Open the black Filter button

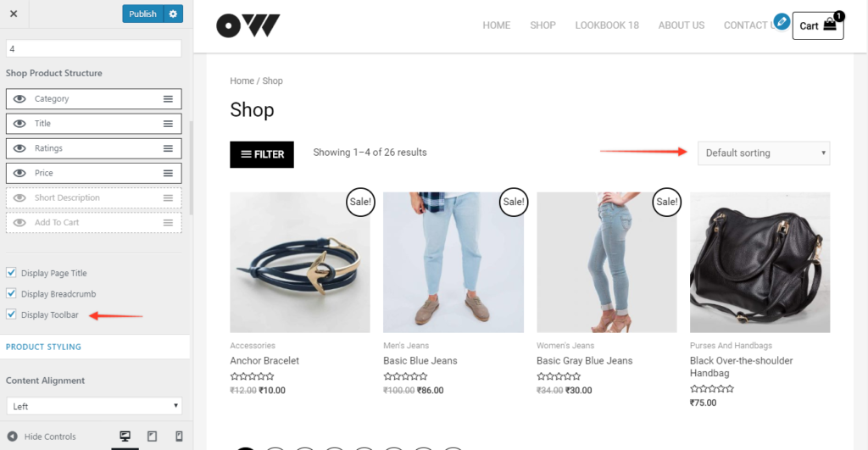click(x=262, y=154)
